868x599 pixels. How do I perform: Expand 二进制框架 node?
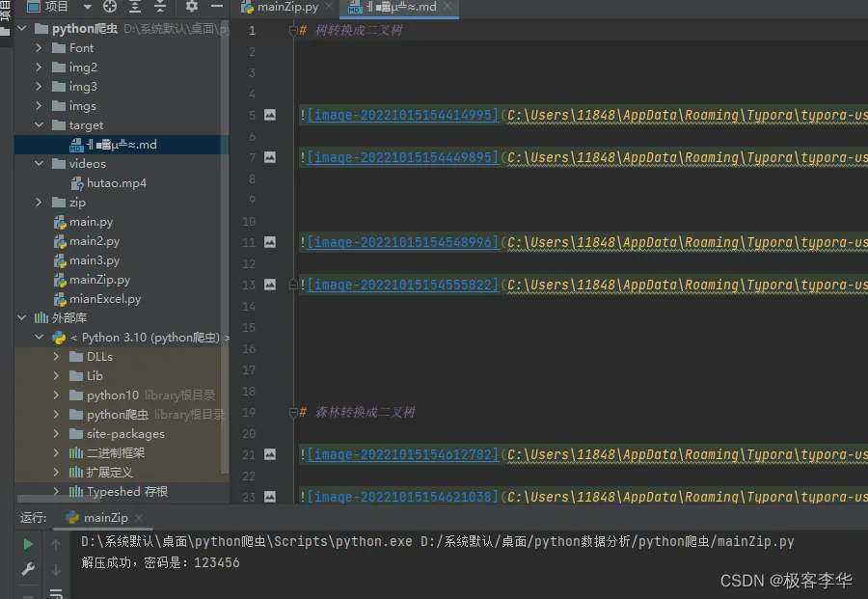click(56, 452)
